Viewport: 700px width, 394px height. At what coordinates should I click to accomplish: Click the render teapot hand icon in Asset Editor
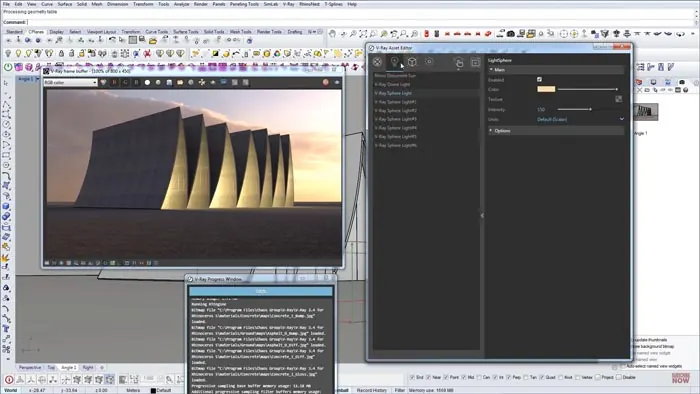pos(458,62)
